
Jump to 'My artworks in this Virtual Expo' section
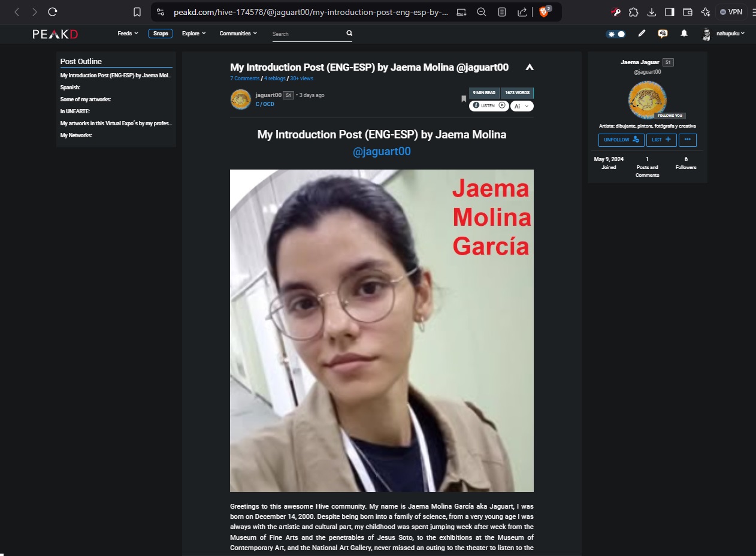[116, 123]
